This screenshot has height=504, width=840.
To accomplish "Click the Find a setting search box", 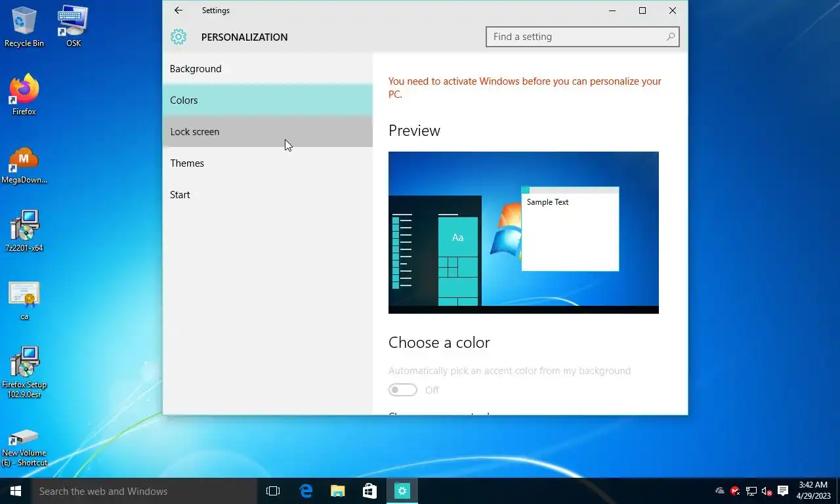I will click(x=582, y=37).
